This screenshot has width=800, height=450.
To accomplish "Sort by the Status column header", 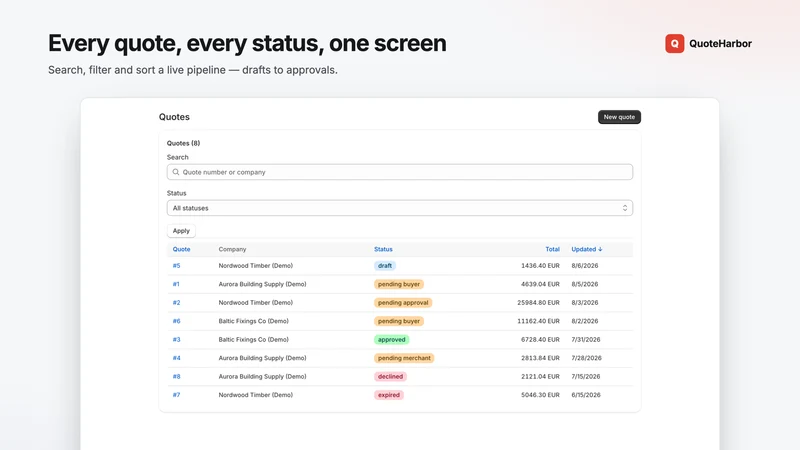I will click(x=383, y=249).
